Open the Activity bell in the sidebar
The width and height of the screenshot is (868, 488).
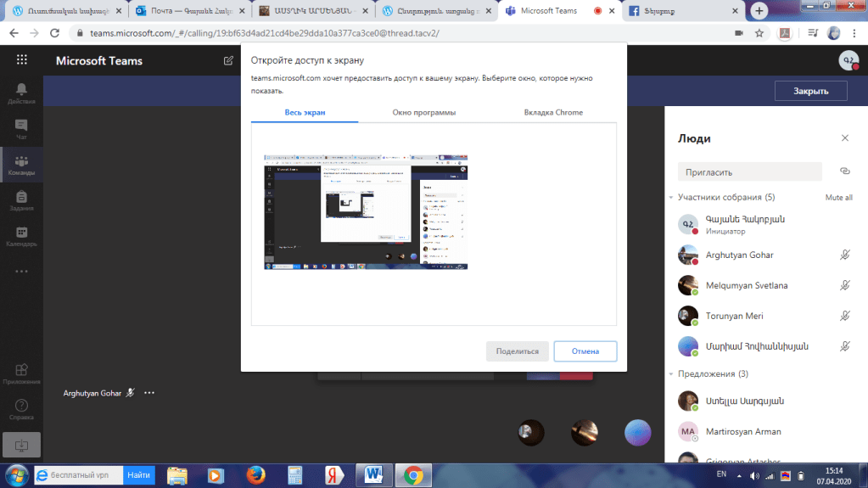tap(21, 92)
